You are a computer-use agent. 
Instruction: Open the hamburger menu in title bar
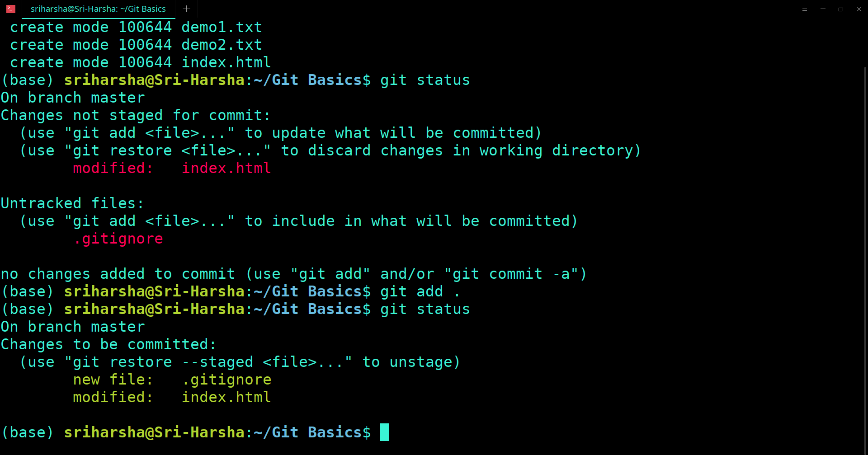pyautogui.click(x=805, y=9)
